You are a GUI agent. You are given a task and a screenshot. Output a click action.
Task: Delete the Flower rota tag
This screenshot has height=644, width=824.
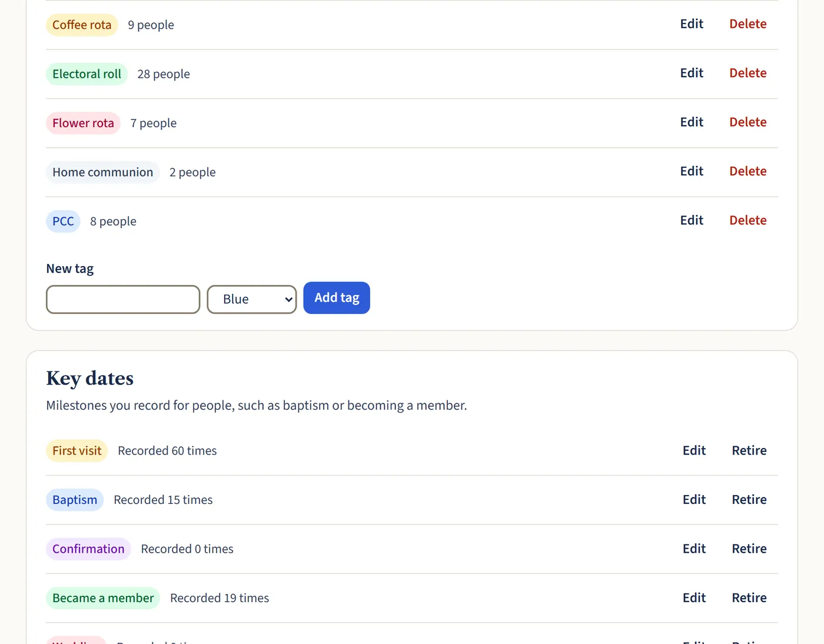[748, 122]
